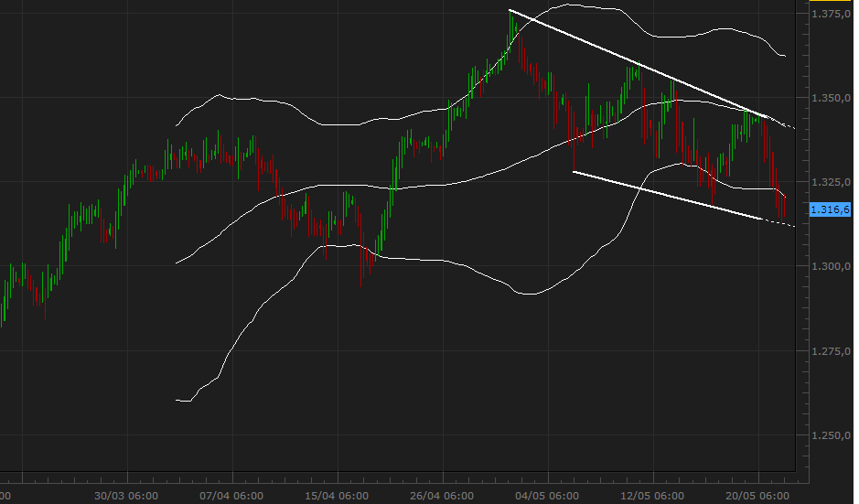The width and height of the screenshot is (859, 504).
Task: Click the 20/05 06:00 time axis label
Action: 757,496
